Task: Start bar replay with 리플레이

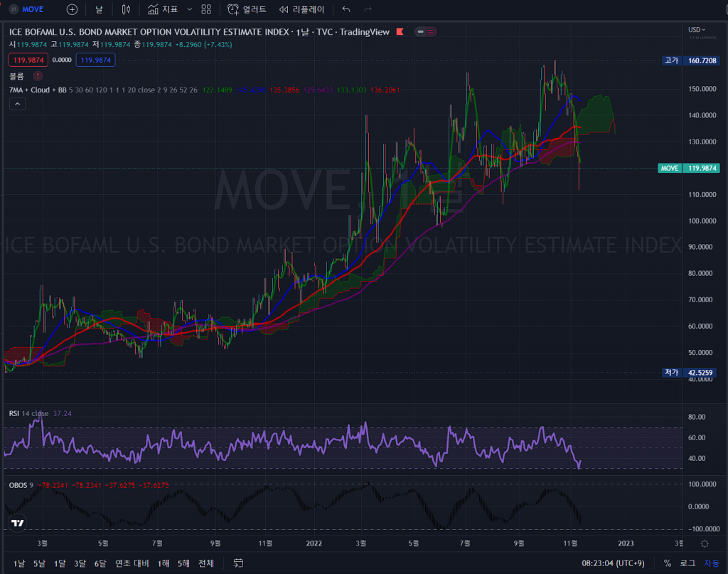Action: coord(301,9)
